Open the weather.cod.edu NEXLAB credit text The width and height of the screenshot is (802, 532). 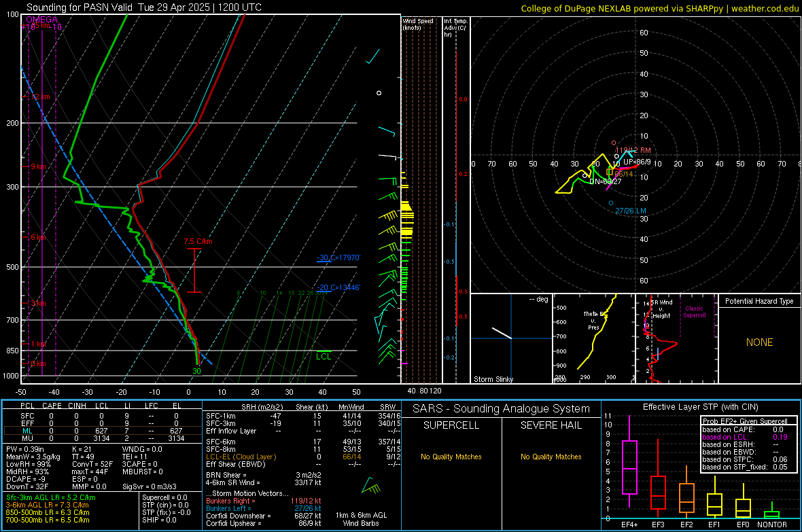click(x=659, y=8)
